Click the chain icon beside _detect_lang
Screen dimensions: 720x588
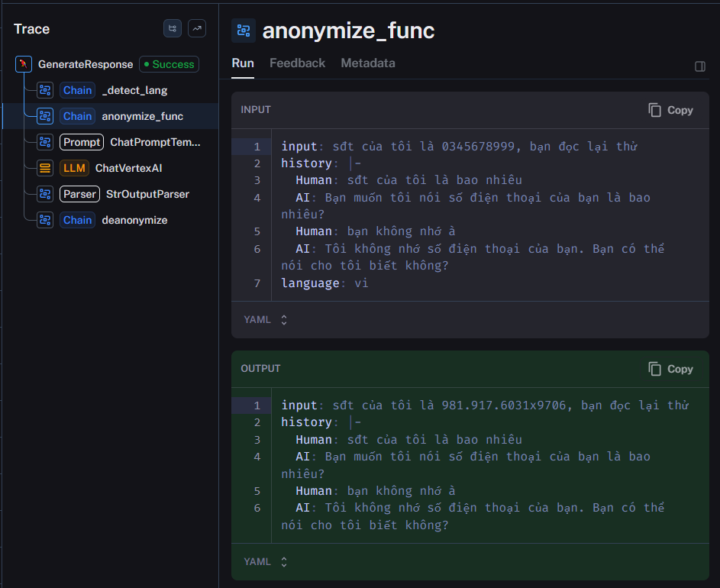(44, 90)
